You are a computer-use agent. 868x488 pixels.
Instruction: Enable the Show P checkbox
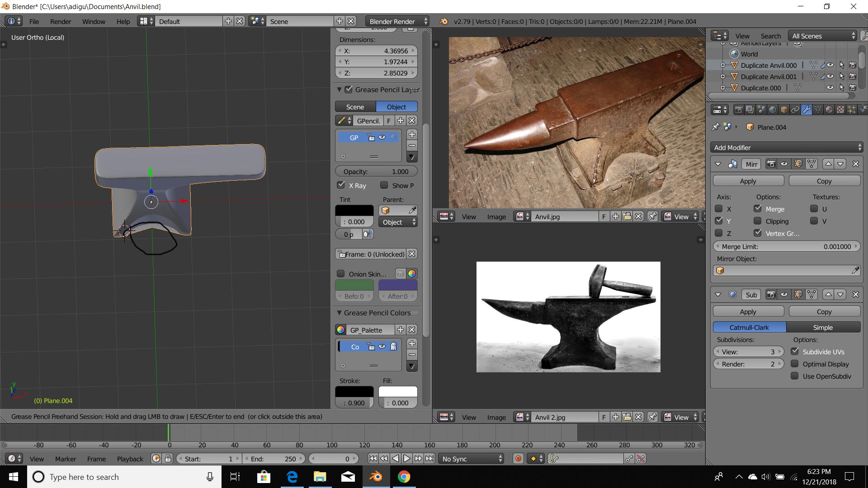pyautogui.click(x=384, y=185)
